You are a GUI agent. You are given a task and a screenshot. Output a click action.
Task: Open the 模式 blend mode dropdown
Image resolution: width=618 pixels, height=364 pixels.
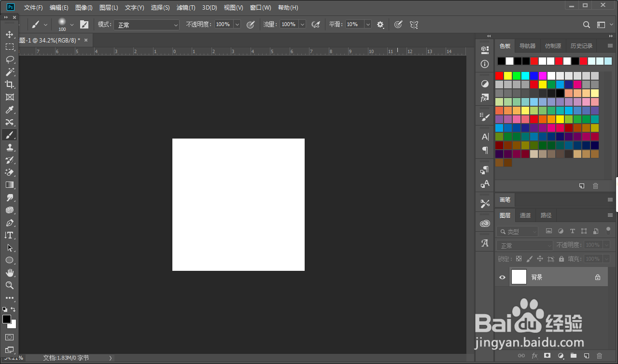[147, 25]
